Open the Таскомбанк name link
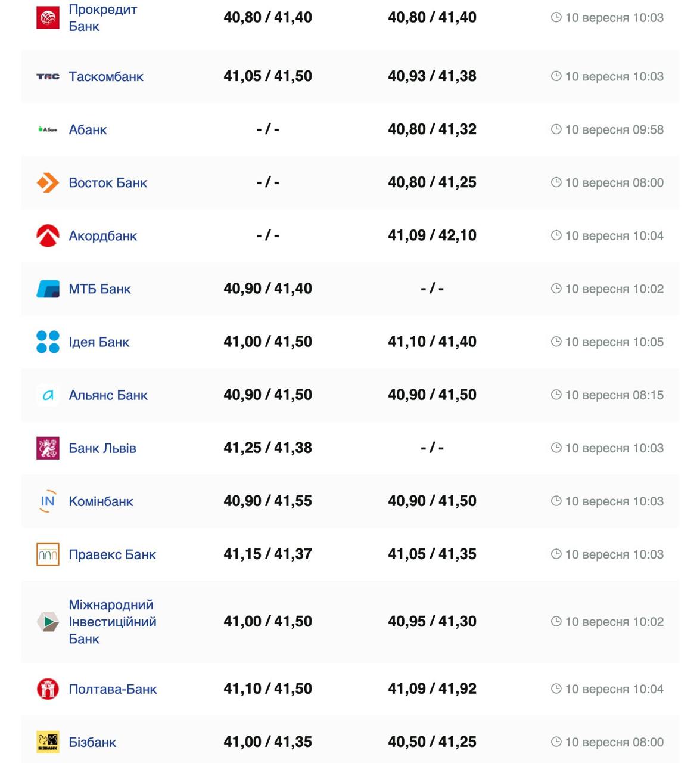The image size is (700, 763). [106, 77]
